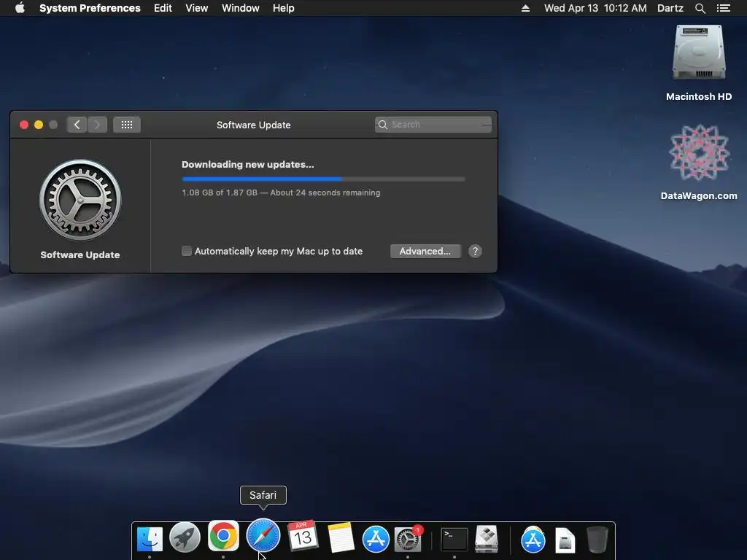Open document stack beside the Trash

(565, 540)
